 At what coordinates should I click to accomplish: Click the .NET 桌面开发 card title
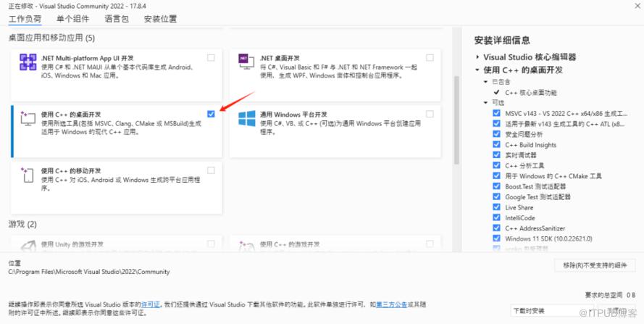pyautogui.click(x=280, y=59)
